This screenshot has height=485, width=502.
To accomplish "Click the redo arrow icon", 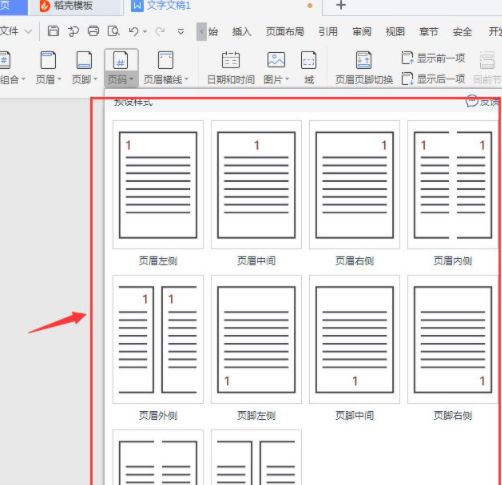I will point(160,31).
